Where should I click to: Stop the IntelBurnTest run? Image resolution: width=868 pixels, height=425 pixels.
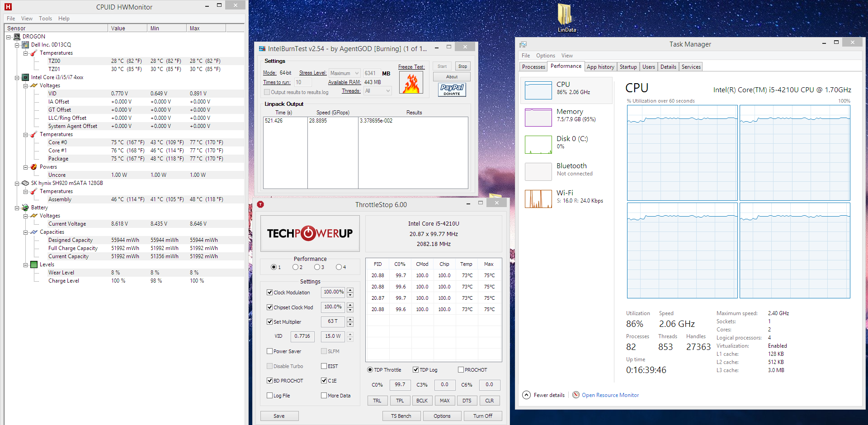coord(462,66)
